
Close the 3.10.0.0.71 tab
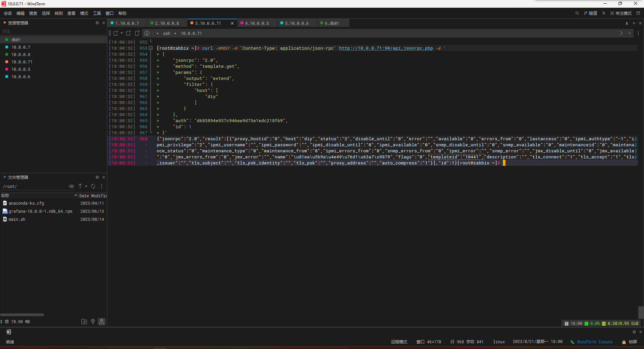(x=232, y=23)
